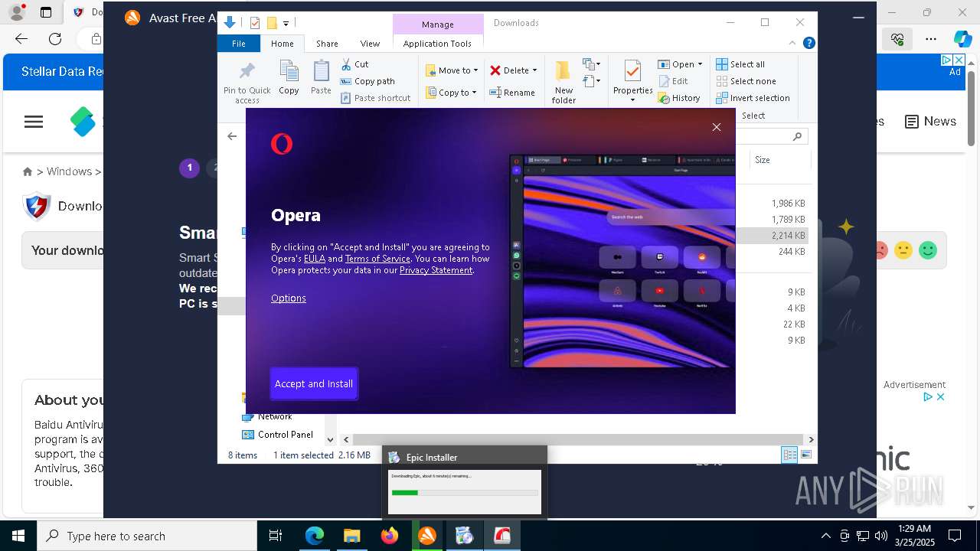Switch to the Home ribbon tab
This screenshot has width=980, height=551.
coord(282,44)
